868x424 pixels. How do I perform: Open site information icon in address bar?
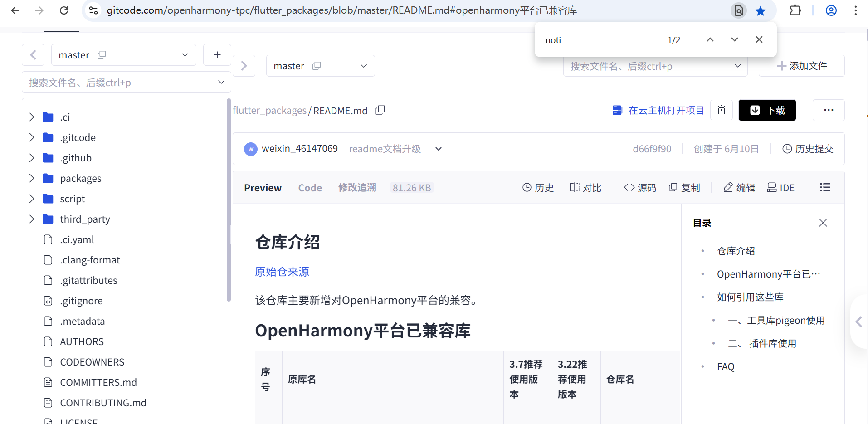[x=93, y=10]
